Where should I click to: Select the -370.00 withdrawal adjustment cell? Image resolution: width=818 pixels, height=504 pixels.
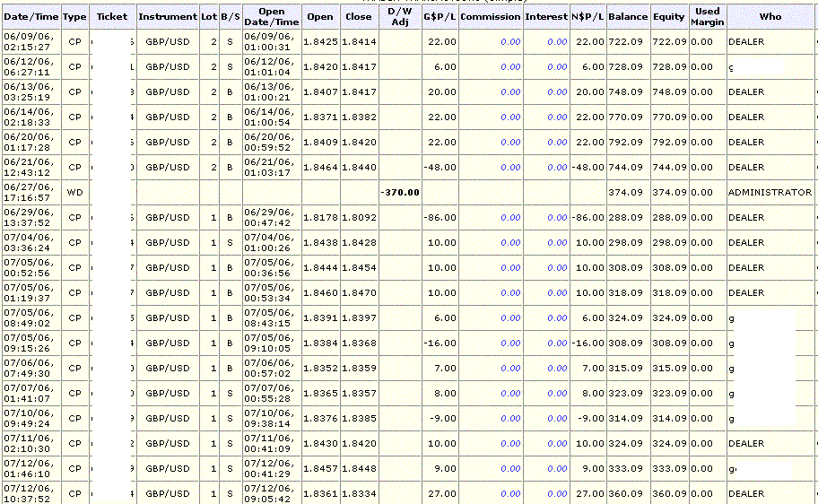(x=400, y=192)
